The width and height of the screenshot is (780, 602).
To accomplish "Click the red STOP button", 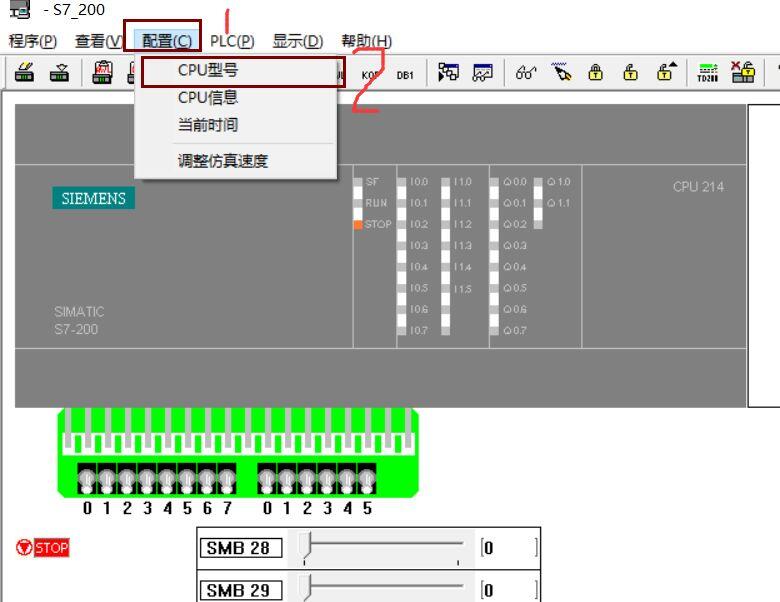I will tap(51, 548).
